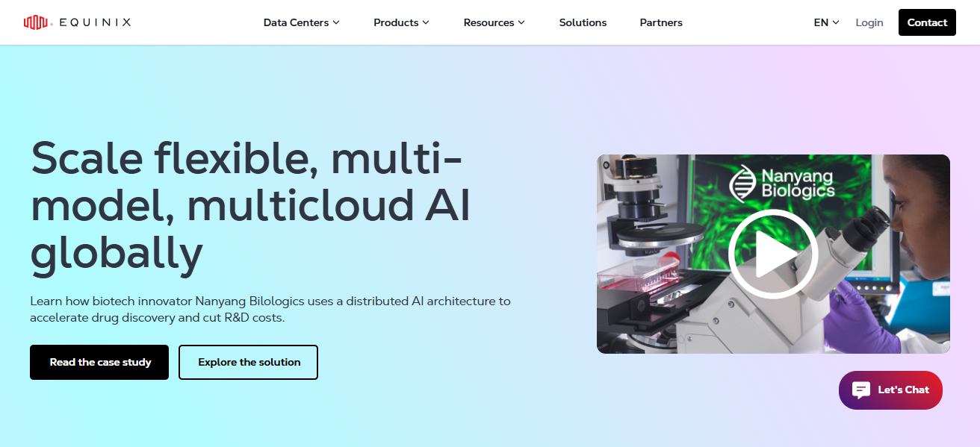The image size is (980, 447).
Task: Expand the Data Centers chevron
Action: click(x=336, y=22)
